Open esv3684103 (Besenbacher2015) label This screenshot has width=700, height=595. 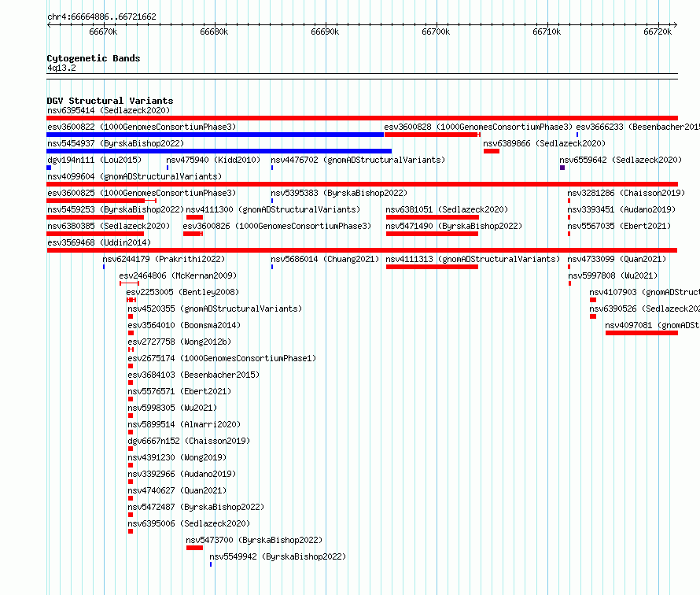(193, 375)
